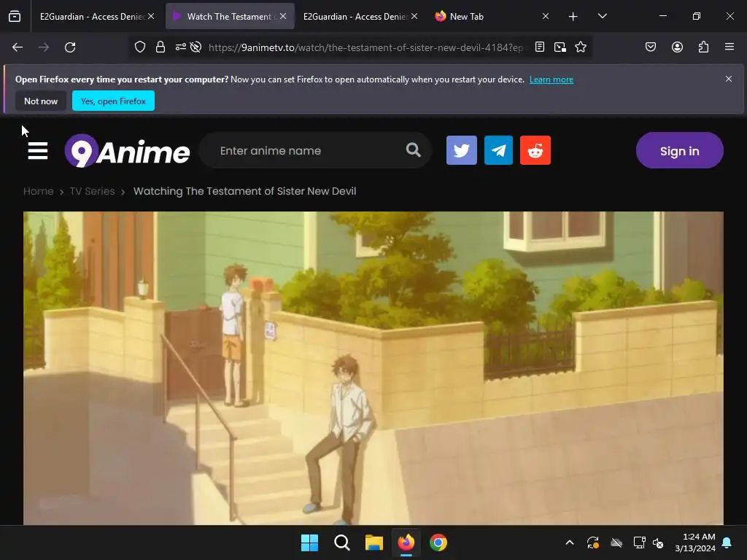Open the Extensions panel
The height and width of the screenshot is (560, 747).
click(704, 47)
